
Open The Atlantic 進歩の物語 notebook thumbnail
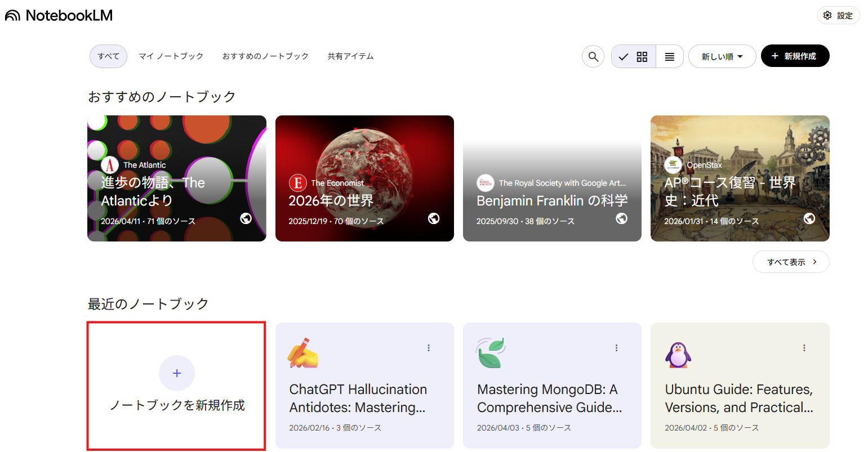177,178
